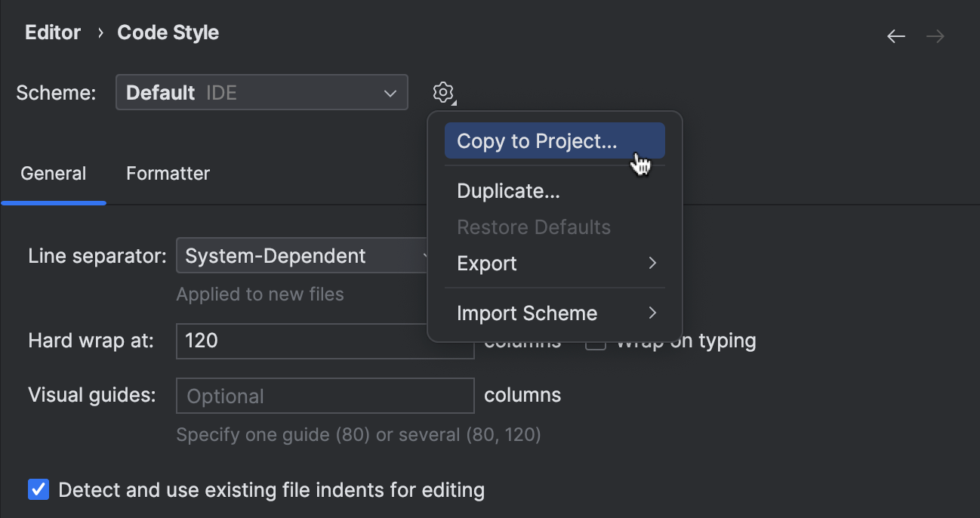Expand the Export menu entry

click(x=487, y=263)
